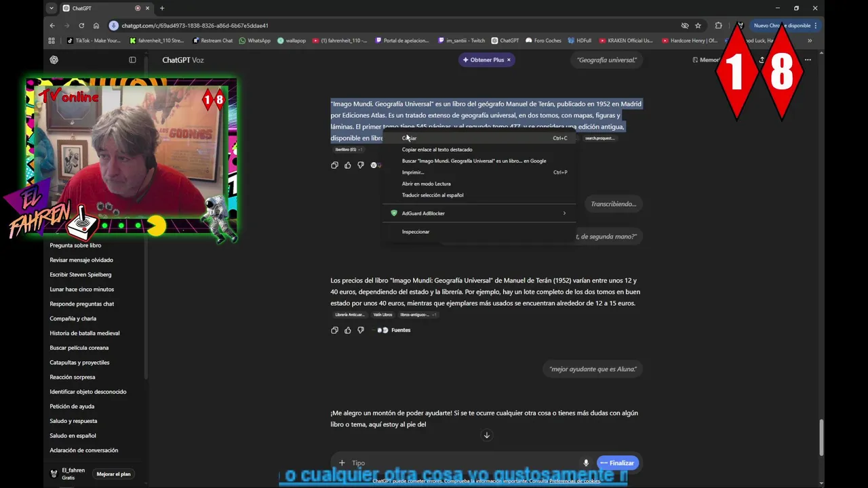This screenshot has height=488, width=868.
Task: Click Mejorar el plan button
Action: [113, 474]
